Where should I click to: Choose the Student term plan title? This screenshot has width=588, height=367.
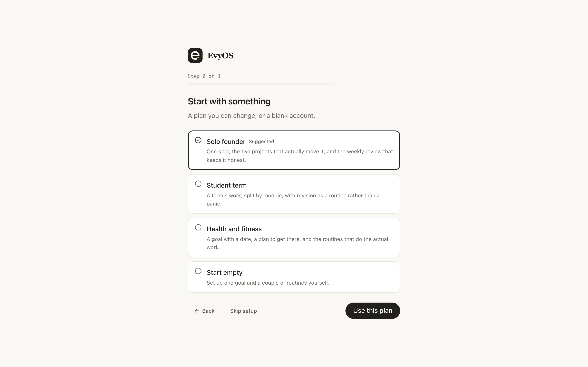(x=226, y=185)
